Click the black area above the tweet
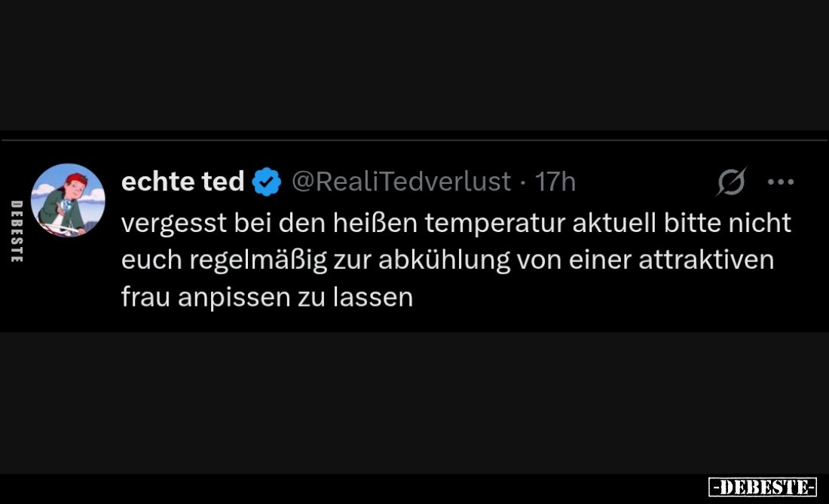Viewport: 829px width, 504px height. (x=414, y=68)
